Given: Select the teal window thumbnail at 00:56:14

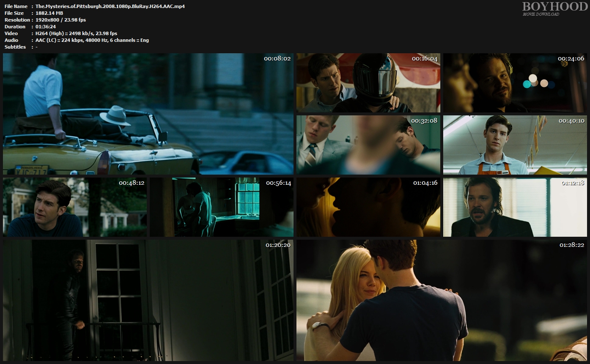Looking at the screenshot, I should coord(221,207).
